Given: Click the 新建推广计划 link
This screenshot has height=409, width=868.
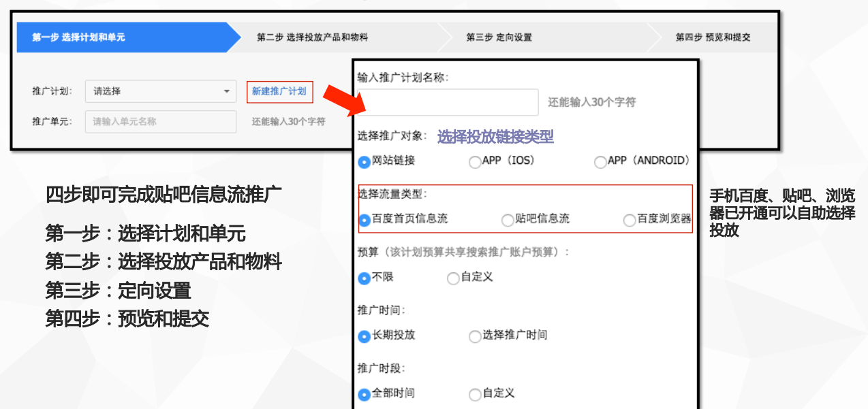Looking at the screenshot, I should tap(279, 92).
